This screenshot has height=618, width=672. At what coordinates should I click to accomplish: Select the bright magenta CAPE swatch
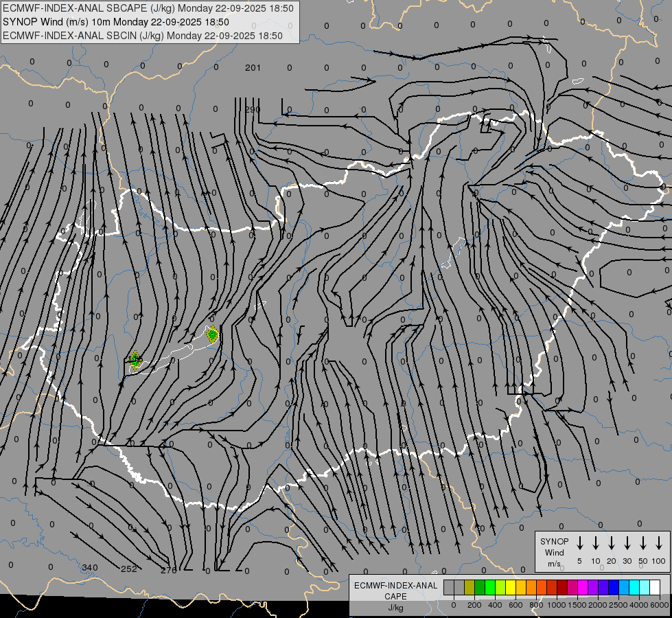point(583,587)
